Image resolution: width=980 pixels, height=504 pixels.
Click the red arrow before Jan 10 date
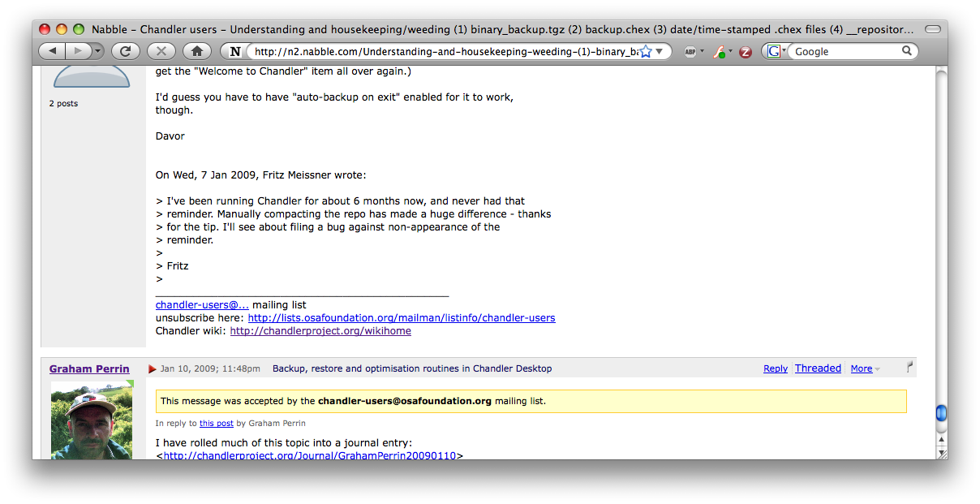[152, 369]
